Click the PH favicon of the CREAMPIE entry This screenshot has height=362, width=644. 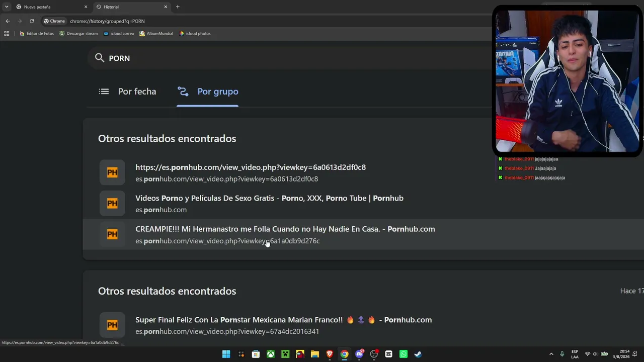(x=112, y=234)
